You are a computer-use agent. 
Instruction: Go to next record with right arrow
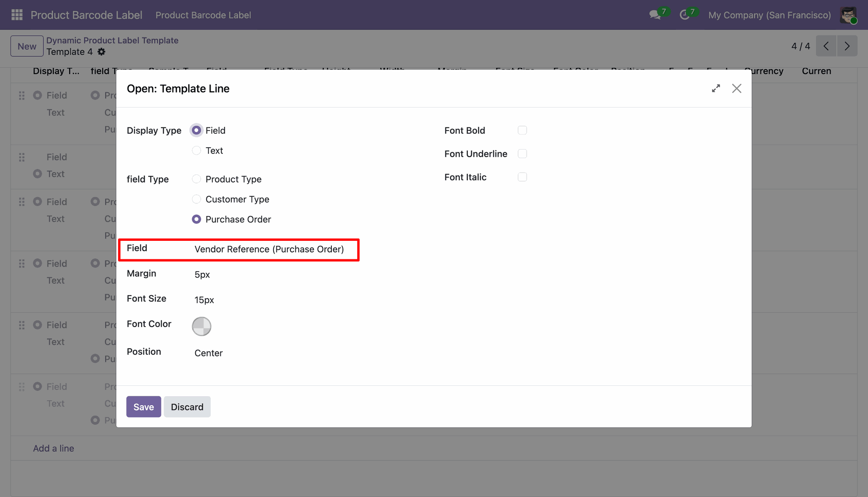coord(847,46)
